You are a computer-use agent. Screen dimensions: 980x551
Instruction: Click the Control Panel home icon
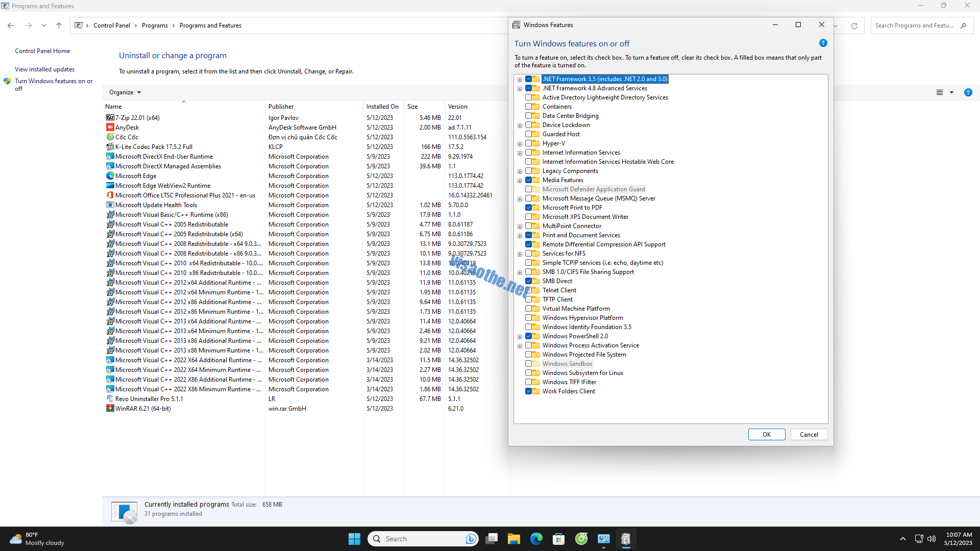pyautogui.click(x=42, y=51)
